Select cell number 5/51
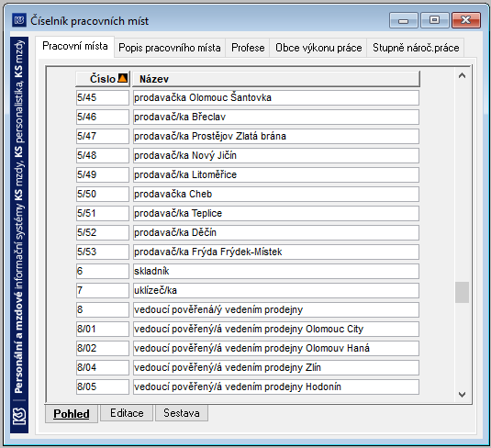 [103, 213]
